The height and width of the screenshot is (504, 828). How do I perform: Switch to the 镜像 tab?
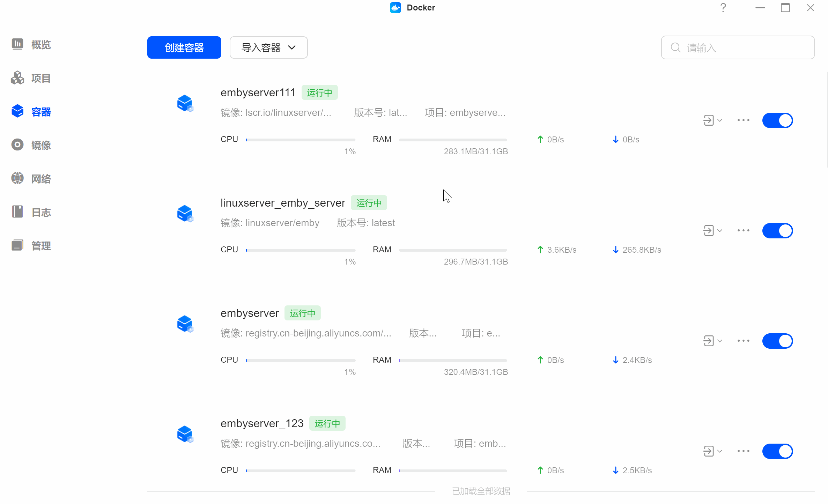[41, 145]
